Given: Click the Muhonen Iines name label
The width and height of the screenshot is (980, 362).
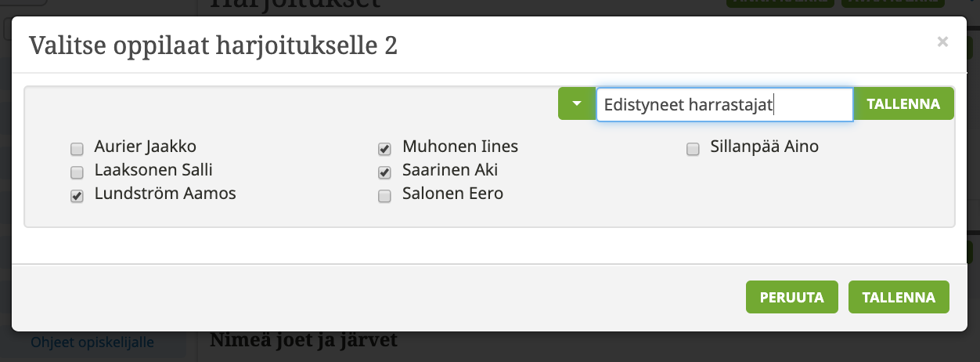Looking at the screenshot, I should pyautogui.click(x=460, y=147).
